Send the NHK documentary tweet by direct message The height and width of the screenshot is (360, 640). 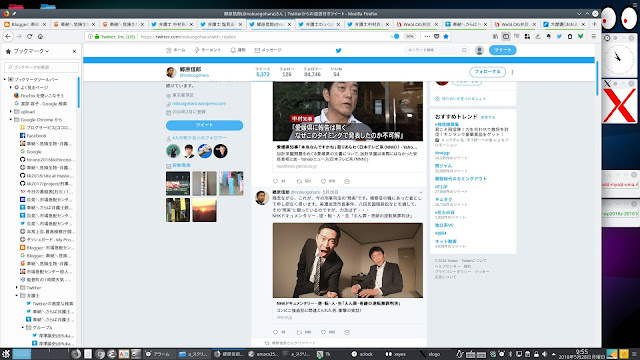coord(347,332)
